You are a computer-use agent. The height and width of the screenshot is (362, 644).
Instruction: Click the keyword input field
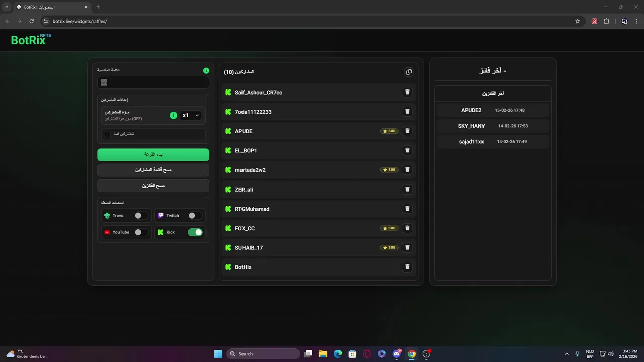pos(153,82)
